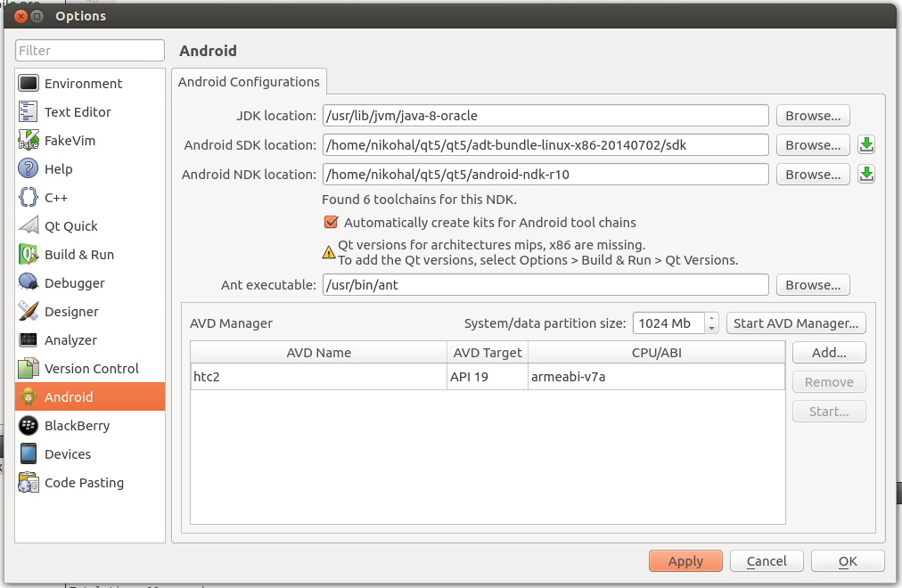Select the Text Editor category icon

tap(29, 111)
